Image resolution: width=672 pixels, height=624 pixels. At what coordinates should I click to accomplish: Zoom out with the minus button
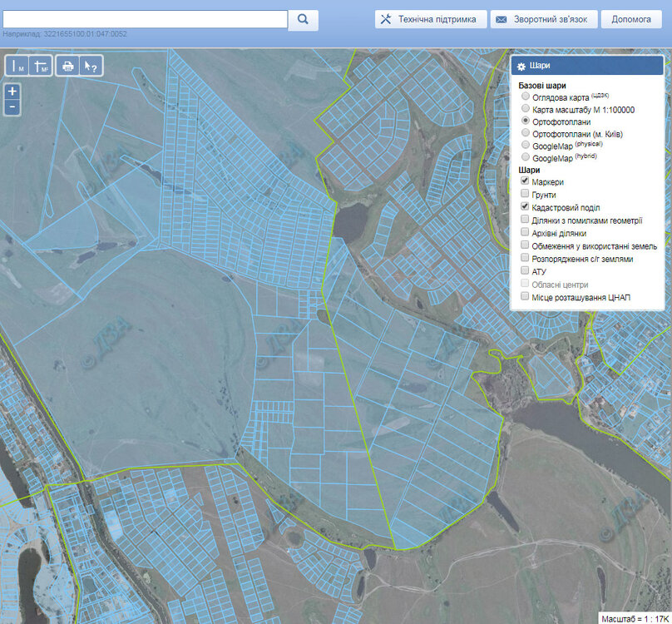pyautogui.click(x=12, y=107)
